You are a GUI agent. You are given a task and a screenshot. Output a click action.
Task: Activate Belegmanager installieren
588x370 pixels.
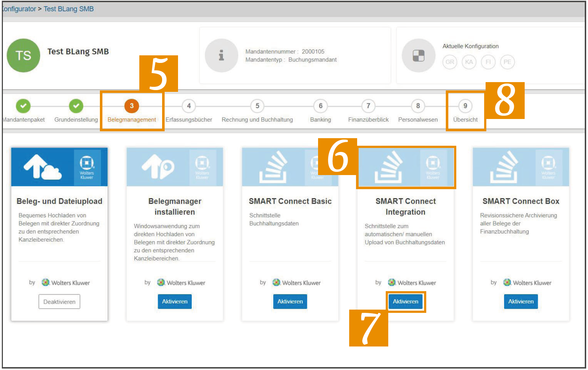tap(175, 301)
